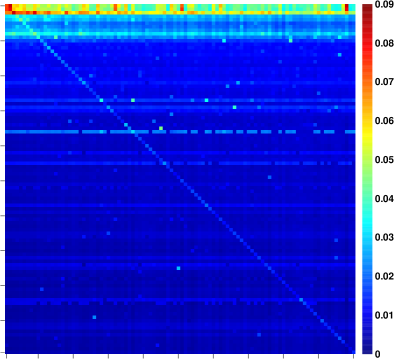Click the 0.02 colorbar tick label
This screenshot has height=361, width=395.
pos(384,276)
